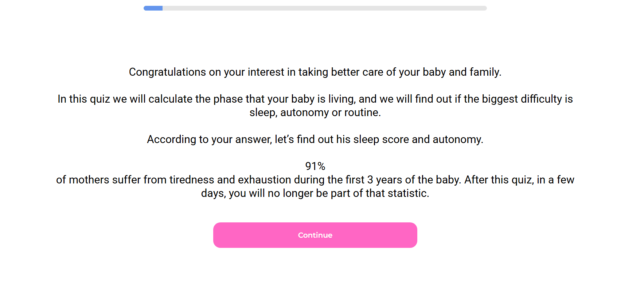Screen dimensions: 644x301
Task: Click the line "sleep, autonomy or routine."
Action: (315, 112)
